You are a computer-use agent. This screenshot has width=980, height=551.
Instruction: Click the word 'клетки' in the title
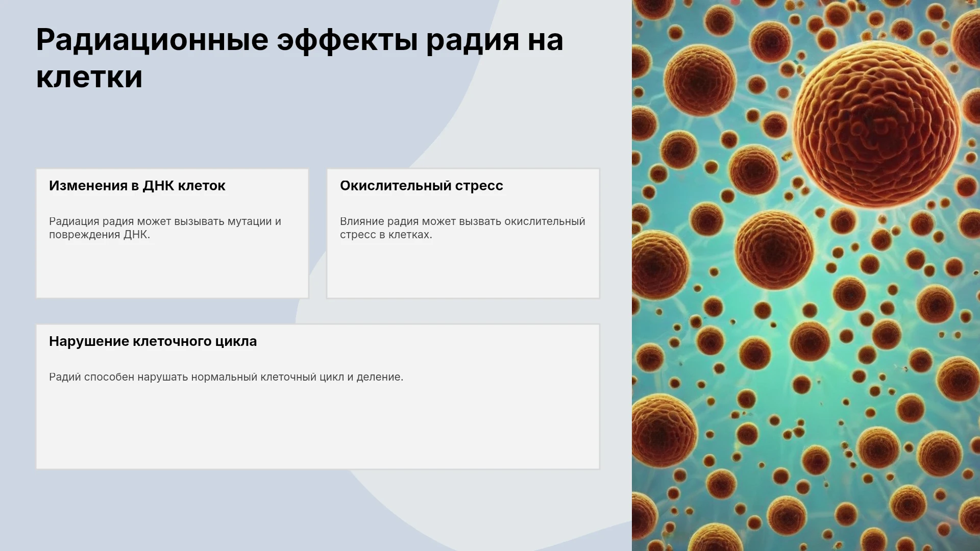[89, 77]
